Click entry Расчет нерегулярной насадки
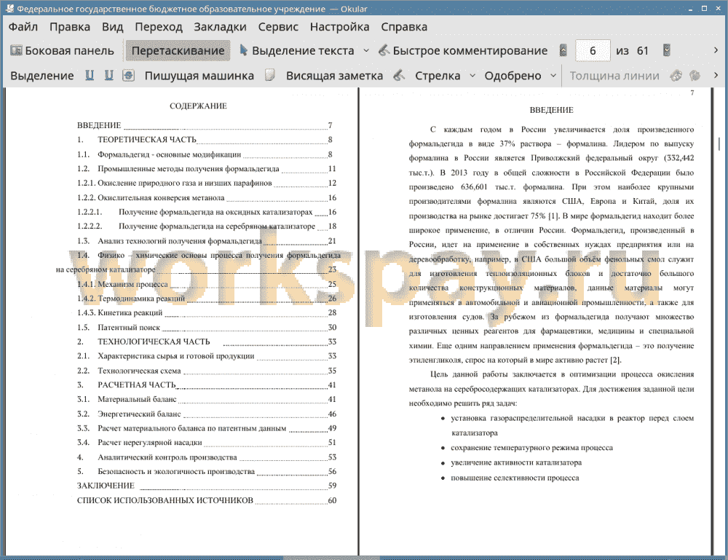The width and height of the screenshot is (728, 560). tap(206, 443)
